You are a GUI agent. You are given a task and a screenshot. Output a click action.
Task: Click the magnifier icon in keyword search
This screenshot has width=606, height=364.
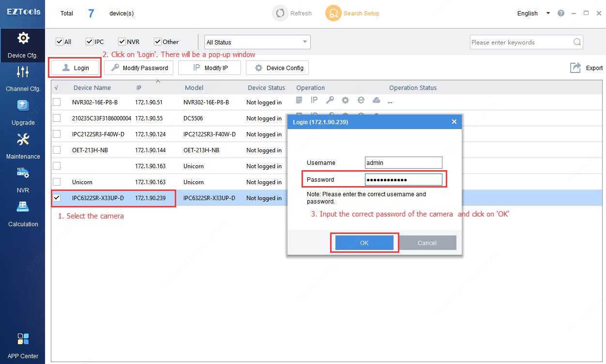point(577,42)
